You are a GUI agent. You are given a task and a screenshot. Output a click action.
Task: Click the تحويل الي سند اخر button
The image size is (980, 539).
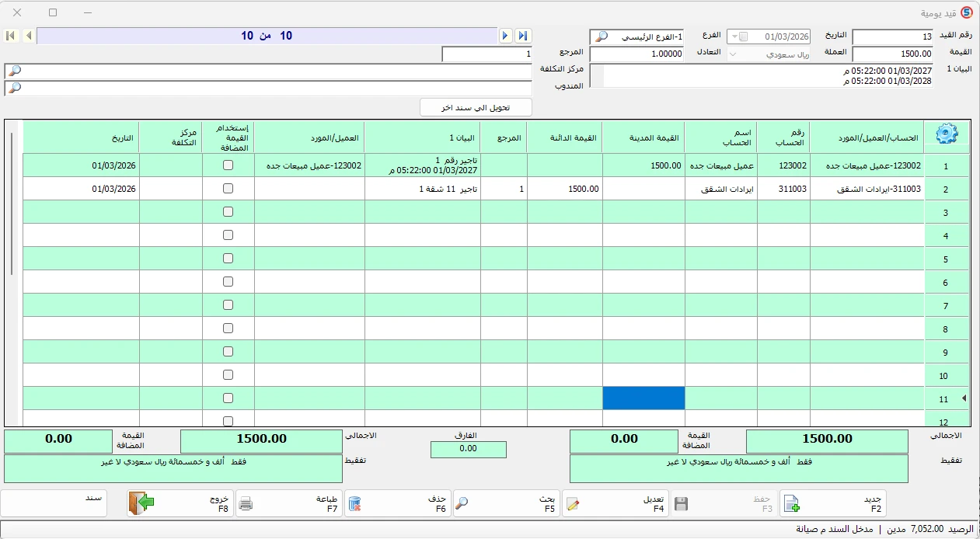tap(476, 107)
